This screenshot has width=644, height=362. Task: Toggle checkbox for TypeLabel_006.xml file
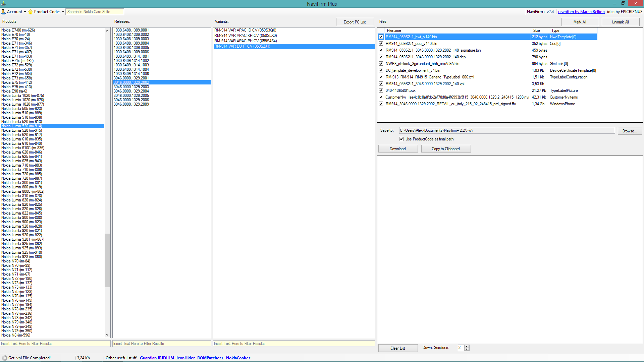pos(381,77)
